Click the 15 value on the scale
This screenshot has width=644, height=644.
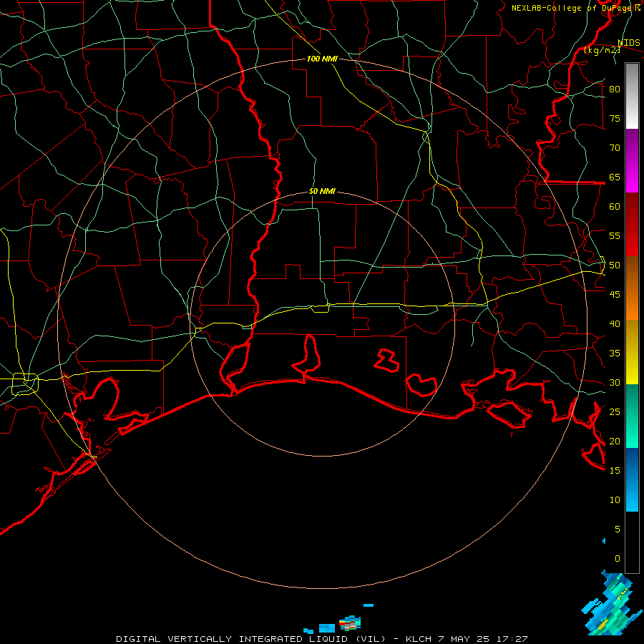pos(615,471)
